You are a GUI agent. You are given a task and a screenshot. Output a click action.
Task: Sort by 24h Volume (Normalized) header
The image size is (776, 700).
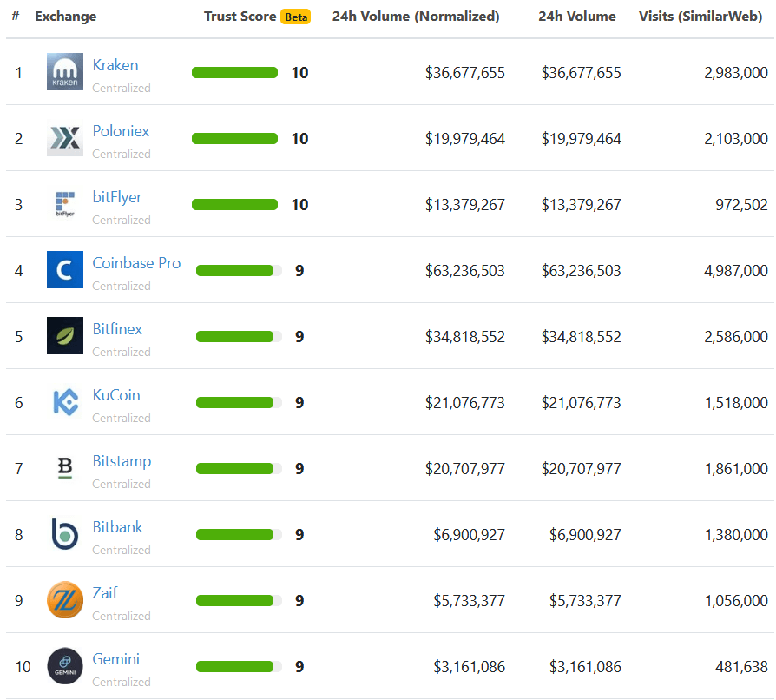click(416, 17)
